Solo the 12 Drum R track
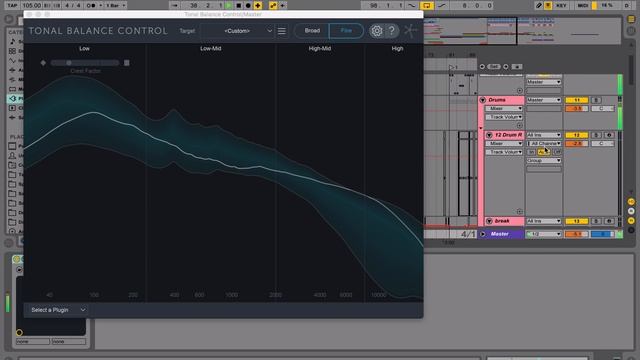 point(596,135)
